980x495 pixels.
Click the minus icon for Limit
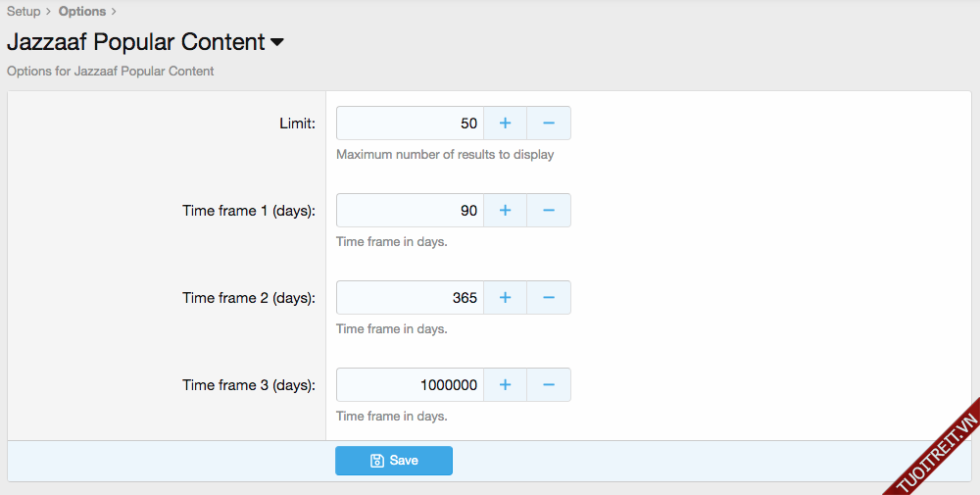[x=549, y=124]
